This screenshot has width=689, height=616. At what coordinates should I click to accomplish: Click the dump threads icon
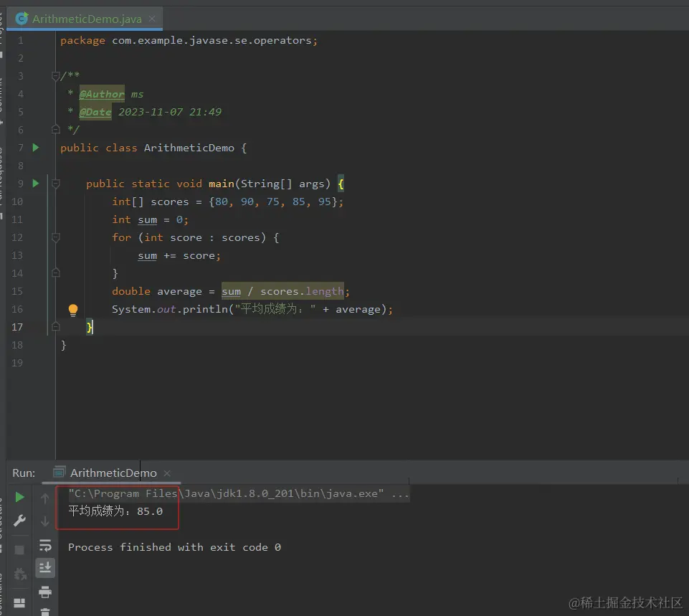20,574
